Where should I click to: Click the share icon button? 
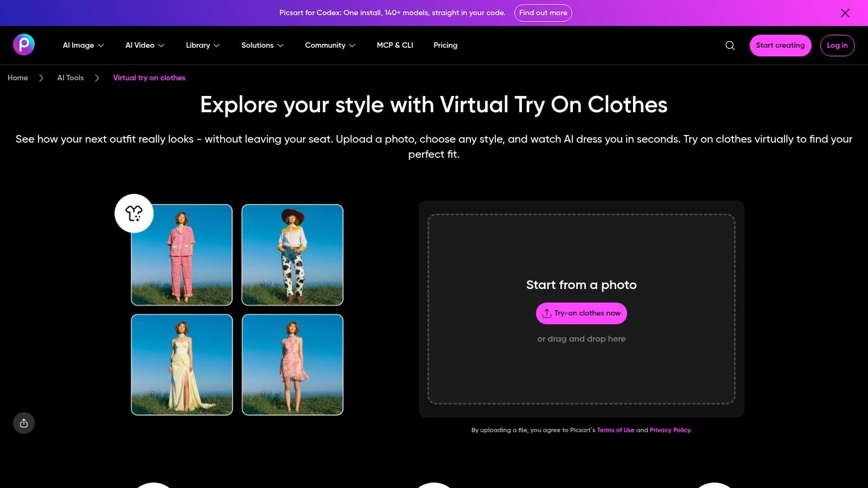pos(24,423)
